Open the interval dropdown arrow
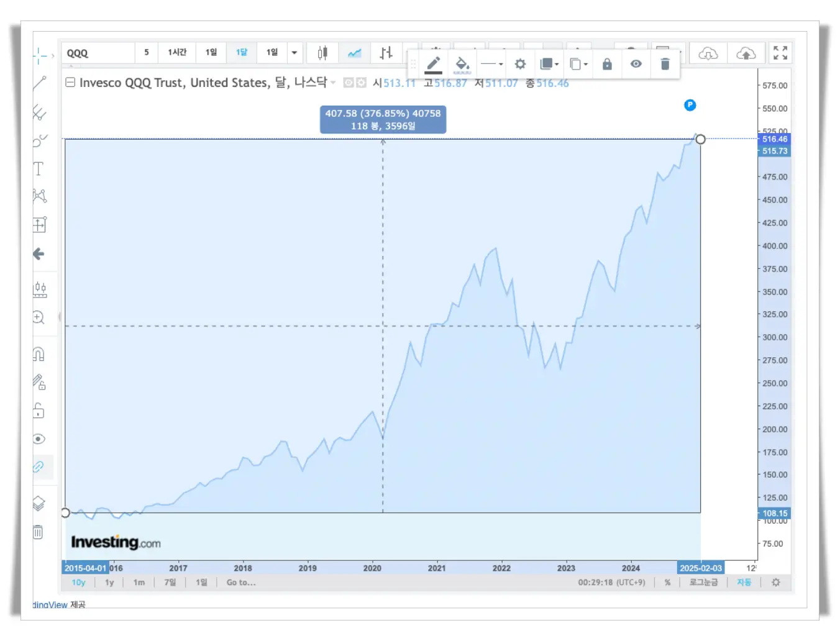Image resolution: width=840 pixels, height=641 pixels. click(x=294, y=53)
